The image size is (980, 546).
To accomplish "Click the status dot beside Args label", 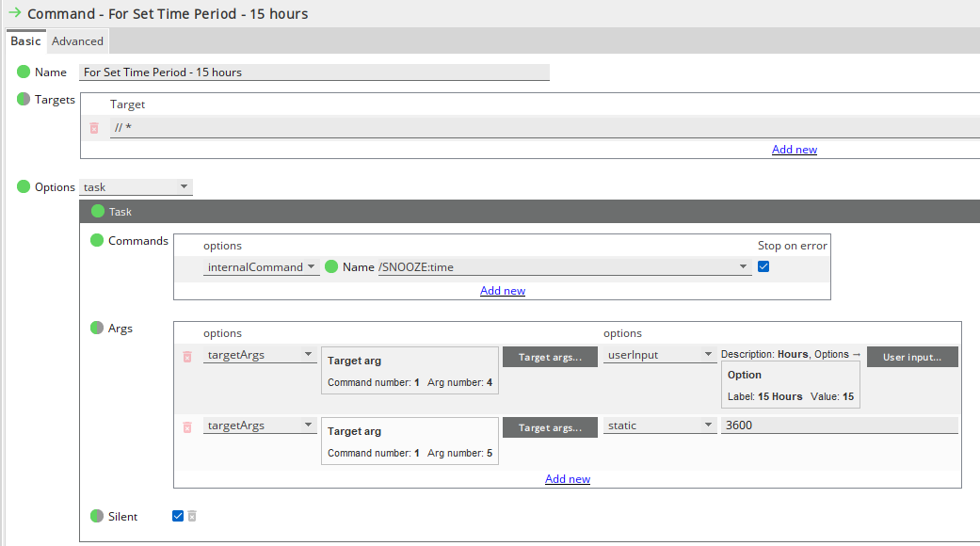I will tap(97, 329).
